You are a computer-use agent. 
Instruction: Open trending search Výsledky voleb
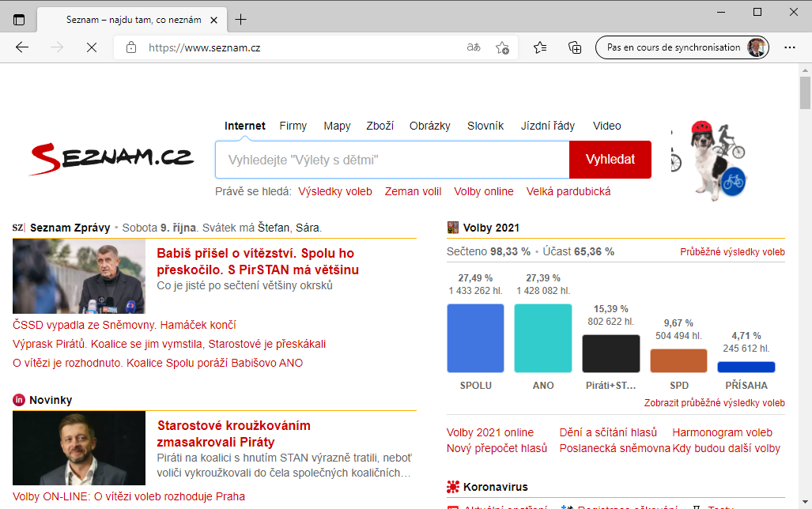pos(335,191)
